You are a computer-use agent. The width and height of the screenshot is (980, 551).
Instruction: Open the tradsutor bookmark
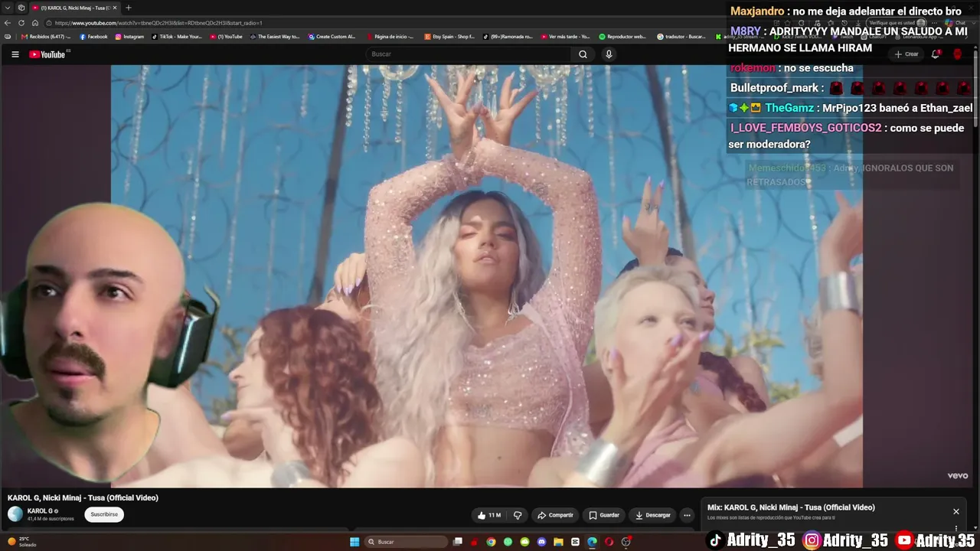[x=681, y=37]
